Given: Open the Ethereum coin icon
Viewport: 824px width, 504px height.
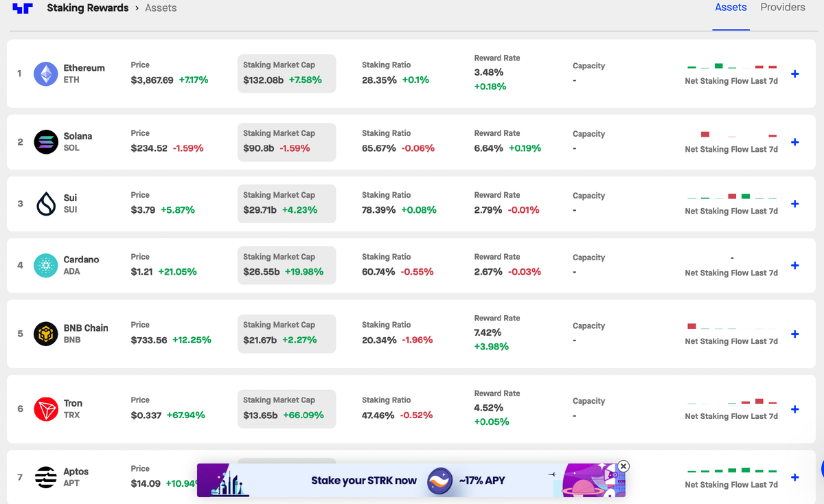Looking at the screenshot, I should [x=46, y=73].
